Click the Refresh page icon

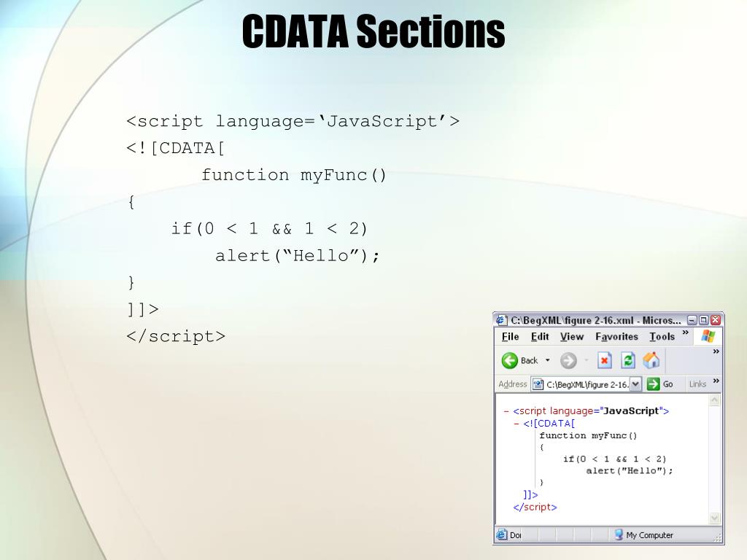tap(628, 360)
